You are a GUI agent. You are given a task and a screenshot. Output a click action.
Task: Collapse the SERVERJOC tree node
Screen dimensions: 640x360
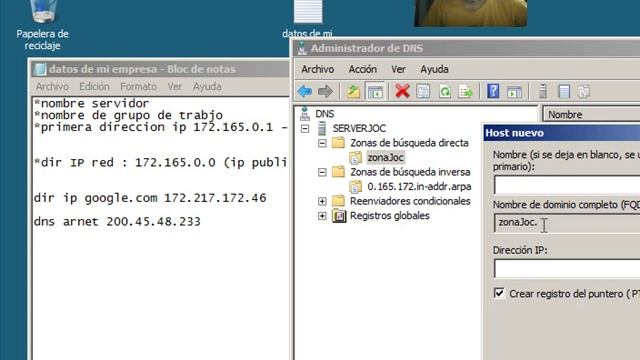[x=305, y=129]
